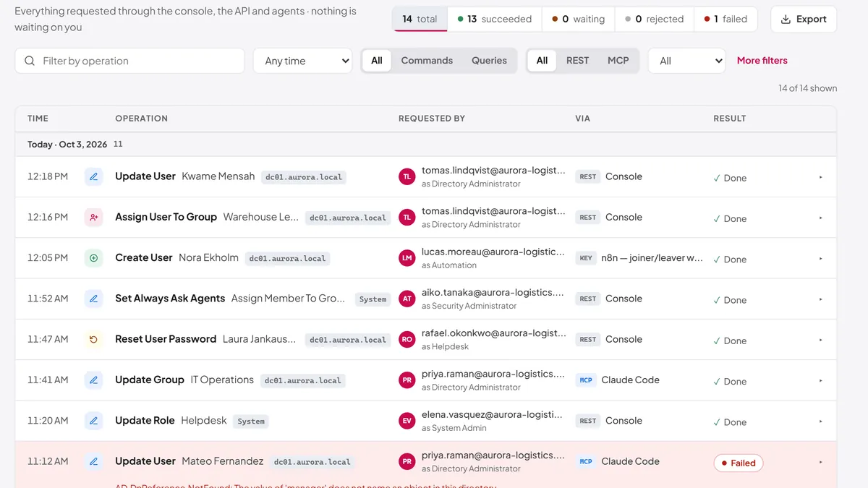
Task: Click the edit icon for Update User Kwame Mensah
Action: click(93, 176)
